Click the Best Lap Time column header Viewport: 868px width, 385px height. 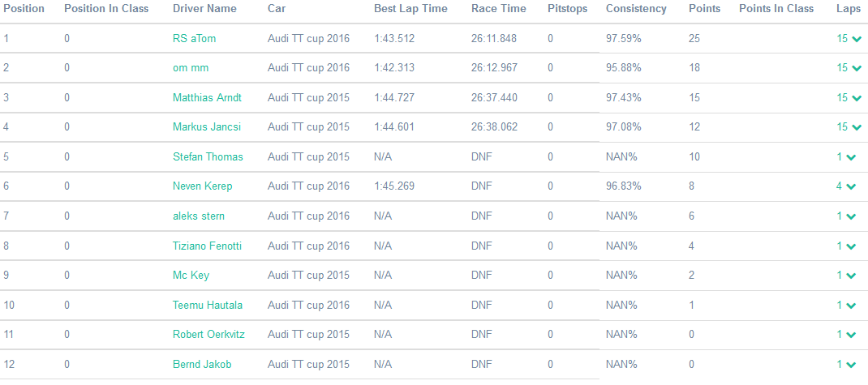pos(410,9)
